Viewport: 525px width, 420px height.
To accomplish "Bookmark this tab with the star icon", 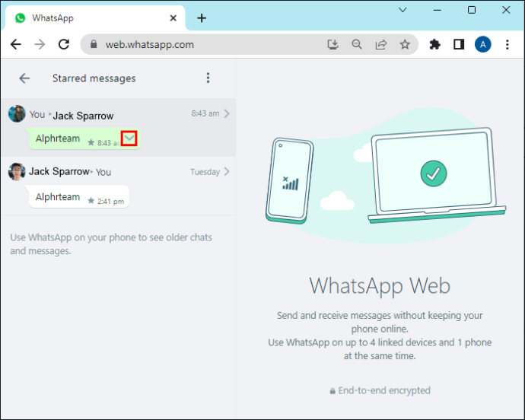I will point(405,44).
